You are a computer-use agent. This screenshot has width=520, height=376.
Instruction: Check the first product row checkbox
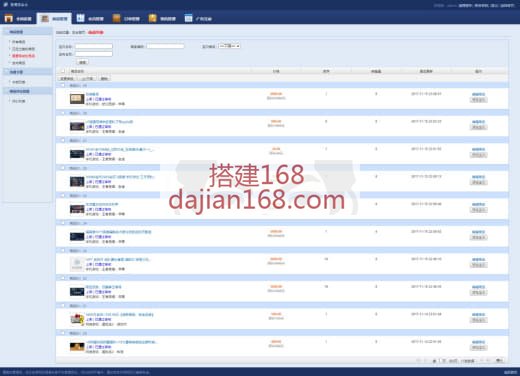(63, 85)
